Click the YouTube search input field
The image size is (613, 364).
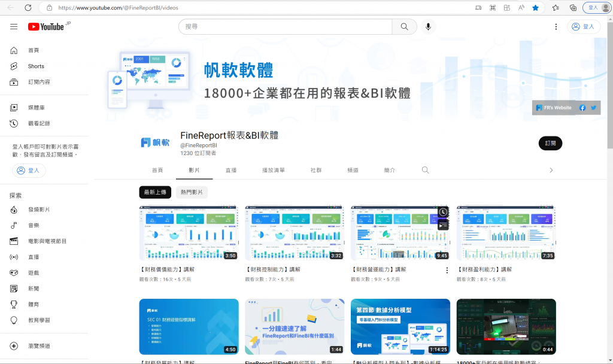click(x=286, y=26)
